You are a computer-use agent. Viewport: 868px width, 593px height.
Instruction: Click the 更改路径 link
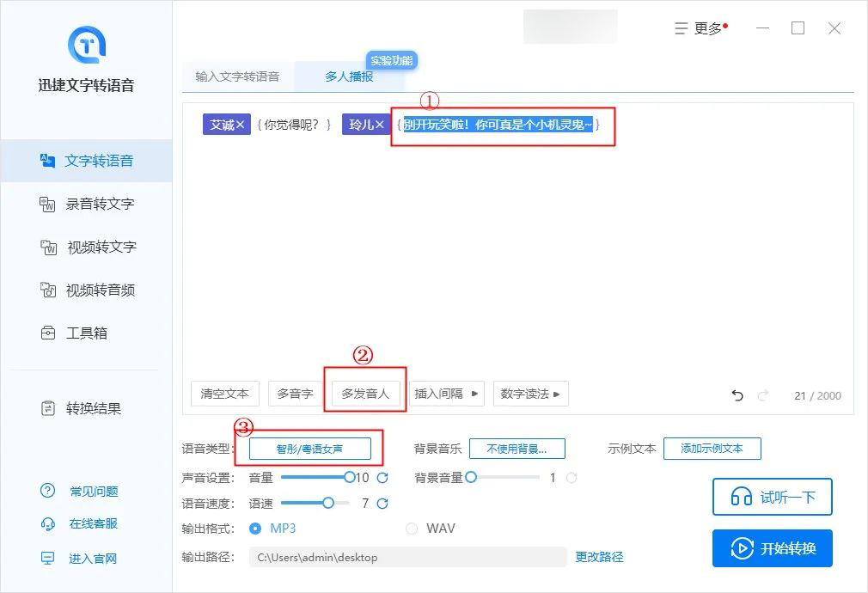pyautogui.click(x=599, y=557)
